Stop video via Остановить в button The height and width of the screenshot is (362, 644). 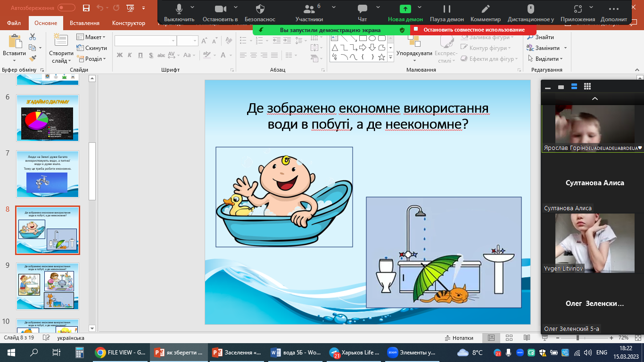(220, 13)
